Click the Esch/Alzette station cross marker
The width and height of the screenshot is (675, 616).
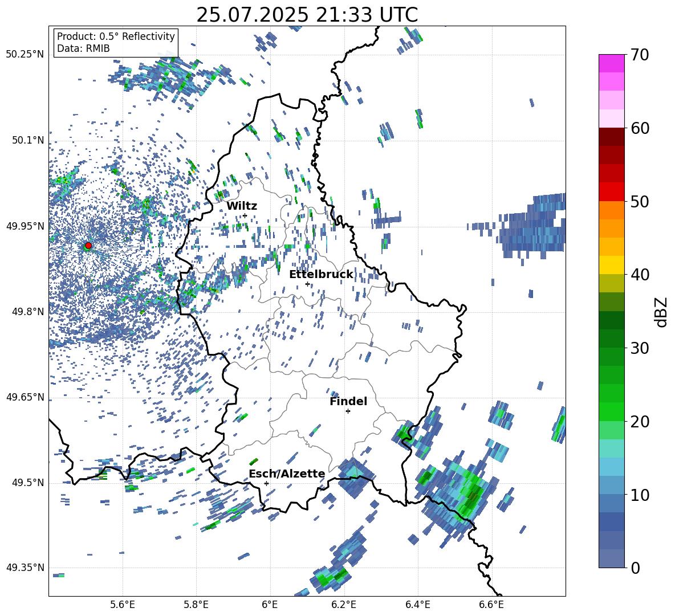coord(266,483)
